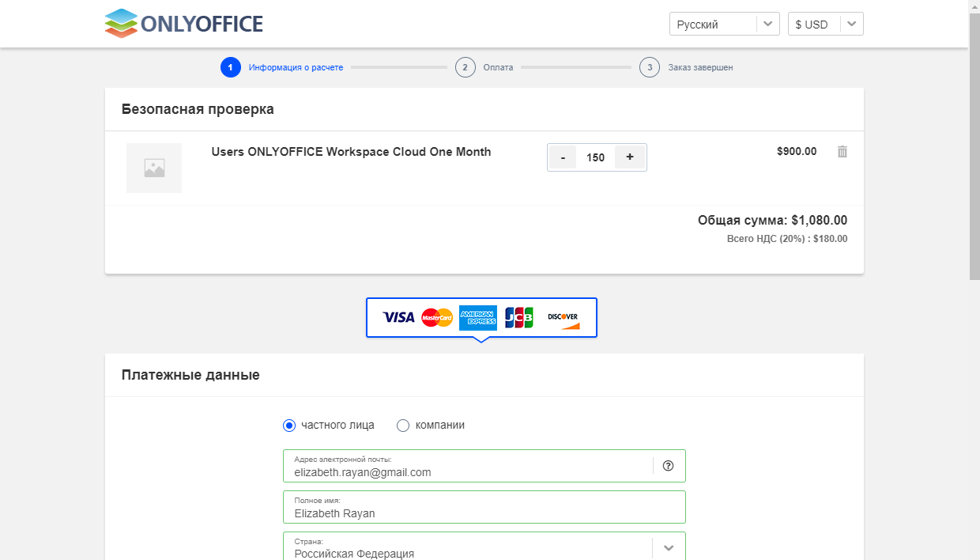Select the MasterCard logo
This screenshot has width=980, height=560.
point(437,317)
